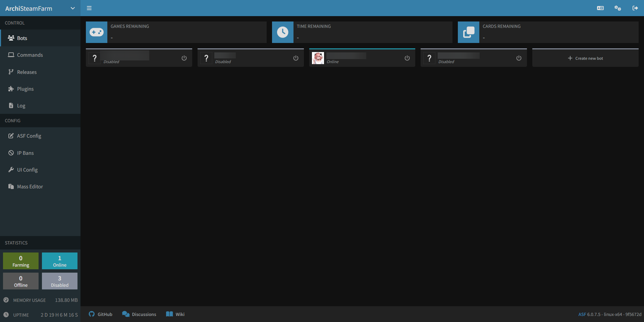Click the logout icon in header
Viewport: 644px width, 322px height.
click(x=635, y=8)
